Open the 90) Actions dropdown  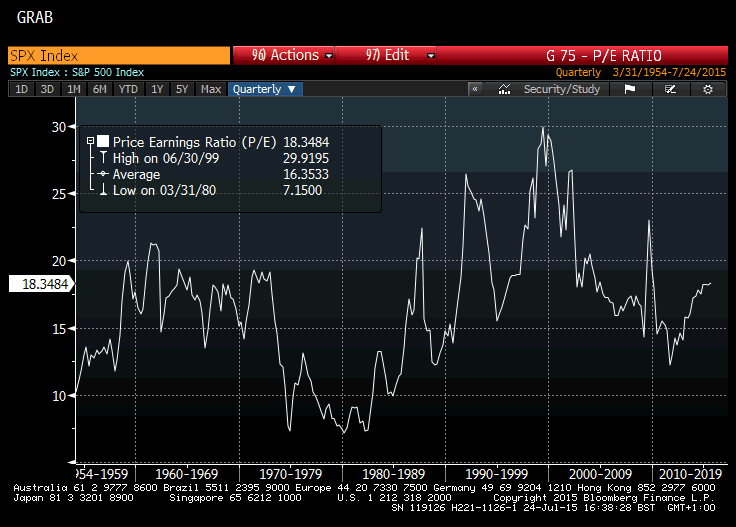coord(284,55)
